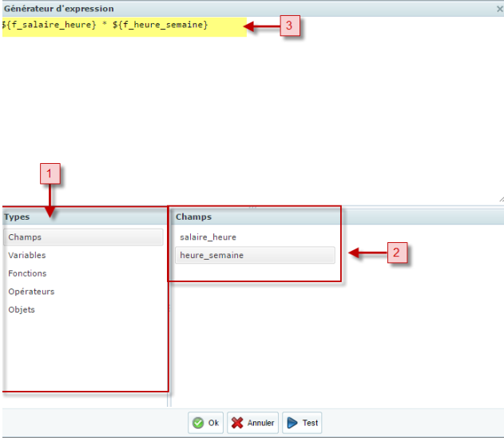Viewport: 504px width, 438px height.
Task: Click the red callout marker number 2
Action: (x=397, y=253)
